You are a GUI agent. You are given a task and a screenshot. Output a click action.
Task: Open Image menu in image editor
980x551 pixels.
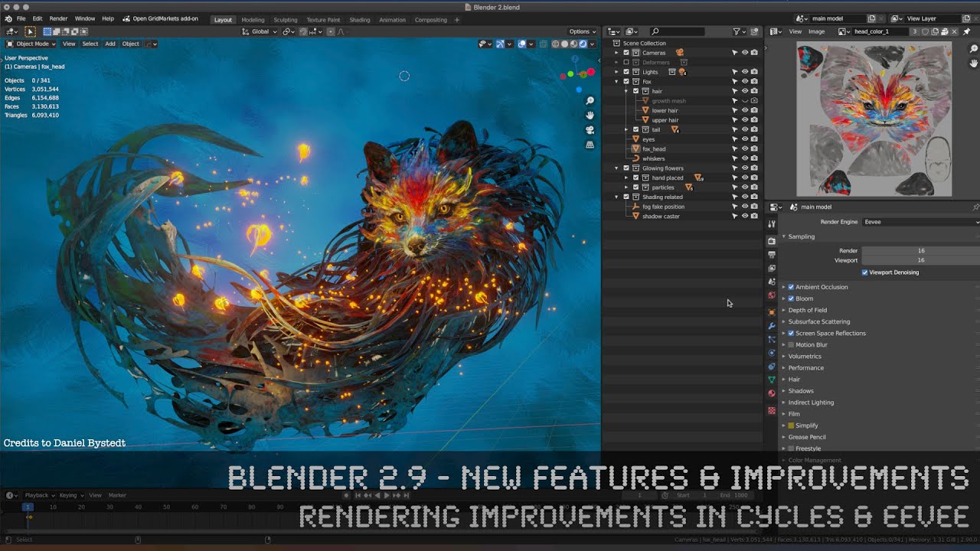click(817, 31)
